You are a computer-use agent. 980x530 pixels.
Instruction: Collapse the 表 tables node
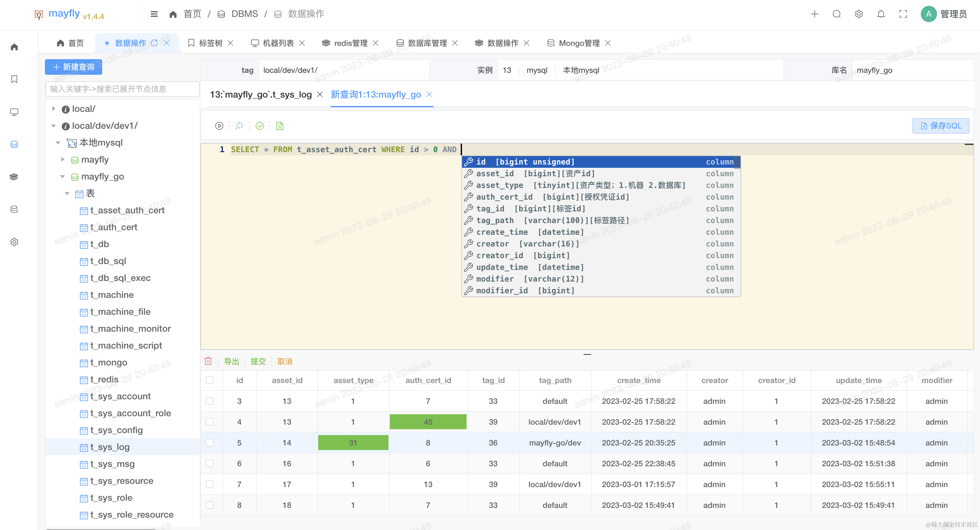pos(67,193)
